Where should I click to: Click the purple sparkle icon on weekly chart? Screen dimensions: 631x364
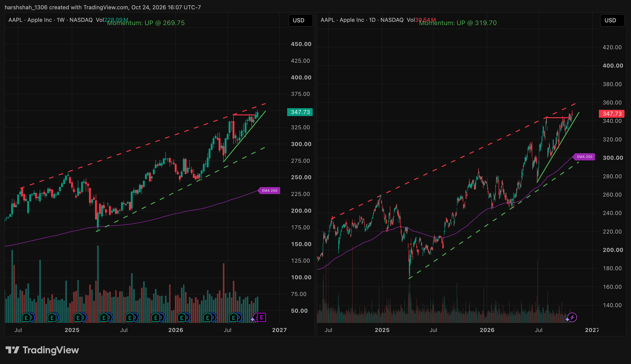point(253,319)
